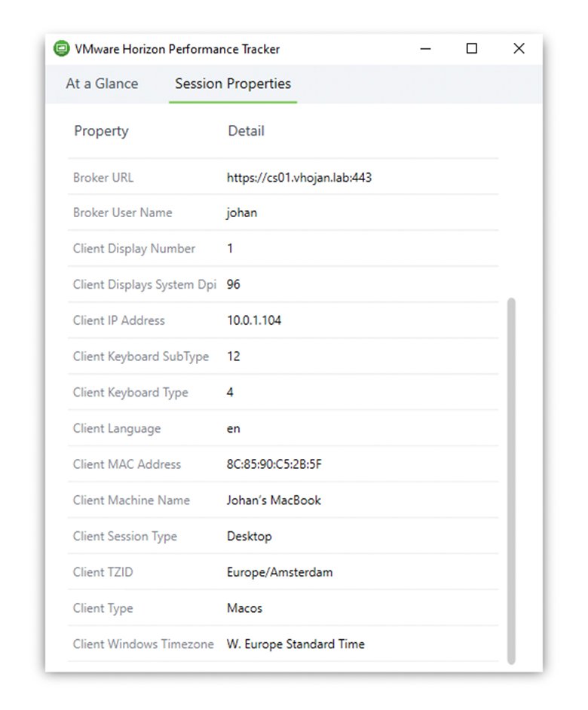Close the Performance Tracker window
The image size is (588, 710).
point(519,49)
